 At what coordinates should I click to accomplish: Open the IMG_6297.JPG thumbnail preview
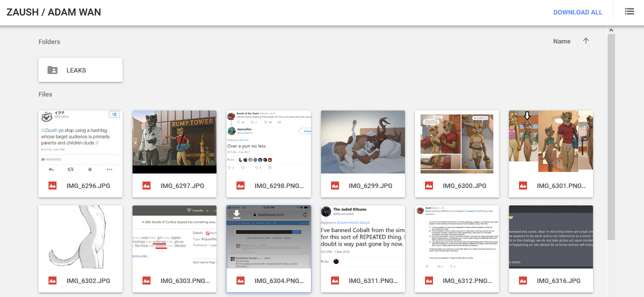[x=174, y=142]
